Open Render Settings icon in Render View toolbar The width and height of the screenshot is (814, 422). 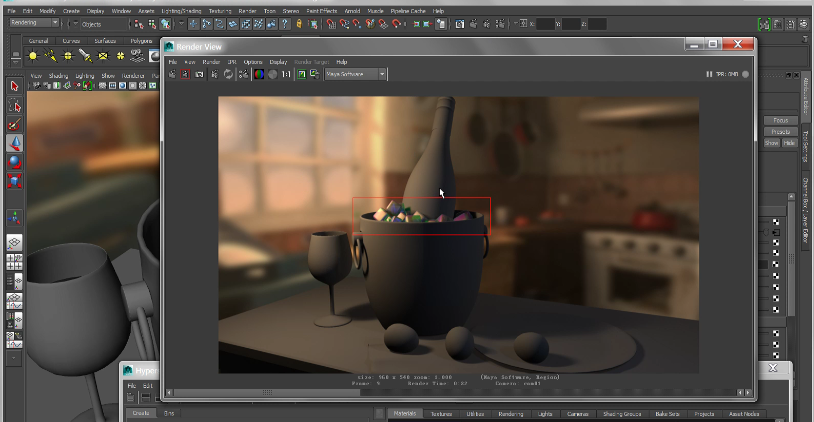243,74
